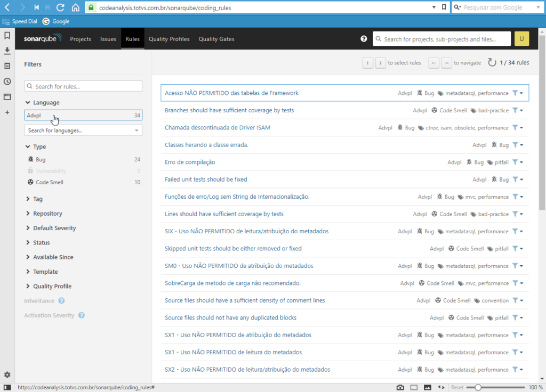The width and height of the screenshot is (546, 392).
Task: Click the capture camera icon in status bar
Action: coord(400,388)
